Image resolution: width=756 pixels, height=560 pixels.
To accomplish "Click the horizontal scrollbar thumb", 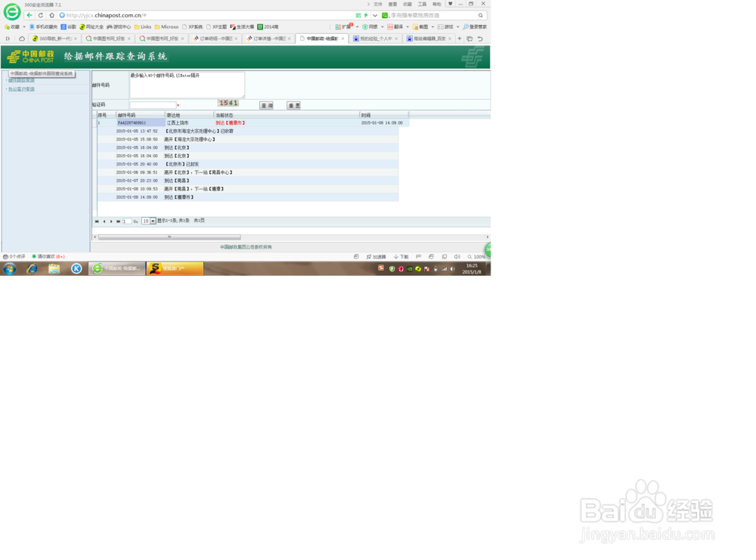I will pos(169,237).
